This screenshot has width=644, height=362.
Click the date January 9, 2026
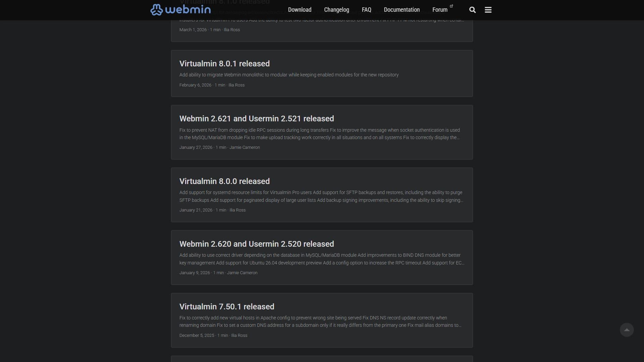pos(195,273)
